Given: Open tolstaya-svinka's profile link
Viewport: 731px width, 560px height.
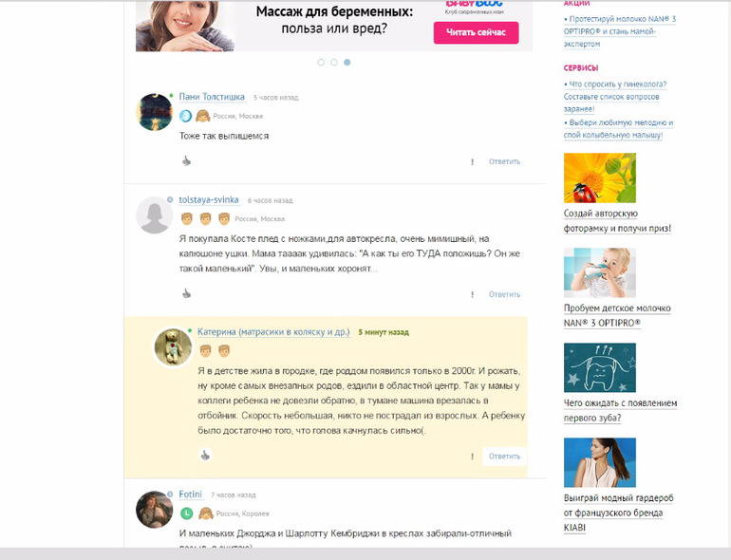Looking at the screenshot, I should tap(209, 200).
